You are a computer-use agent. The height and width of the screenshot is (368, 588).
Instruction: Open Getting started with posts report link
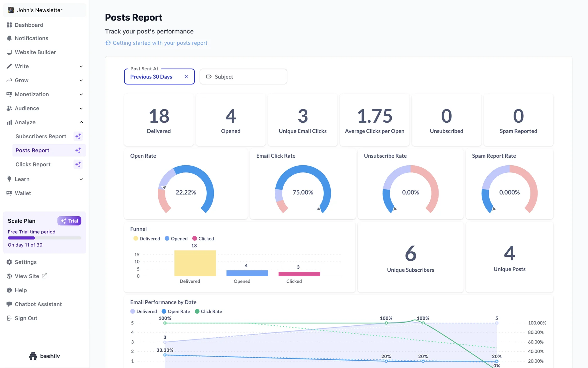pos(160,43)
